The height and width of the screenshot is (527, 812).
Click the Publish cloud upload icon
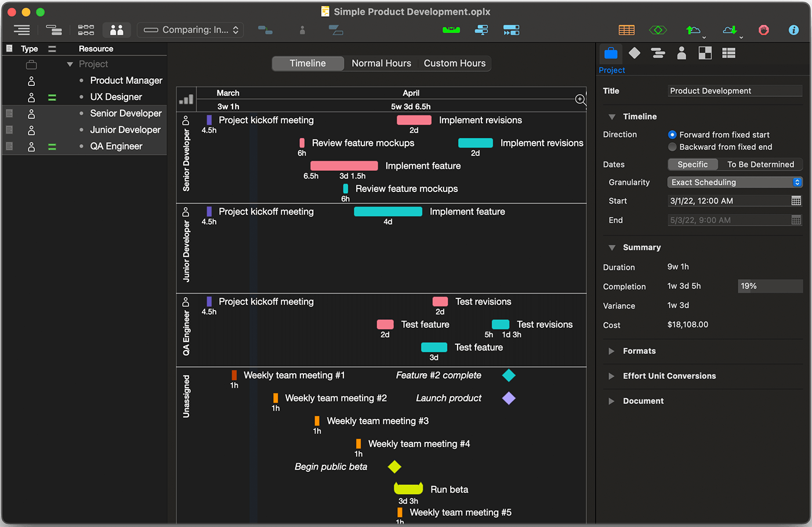tap(693, 30)
